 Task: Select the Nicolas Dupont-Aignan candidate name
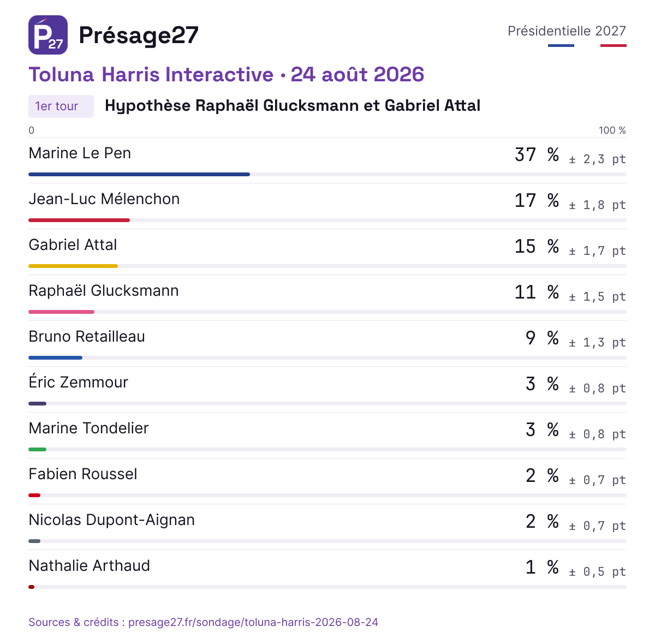point(111,520)
